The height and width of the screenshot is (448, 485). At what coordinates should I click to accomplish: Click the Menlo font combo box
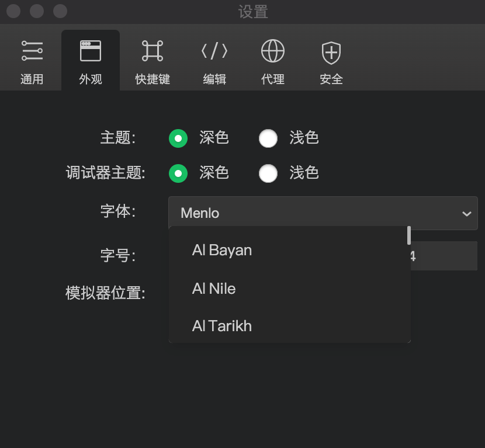(316, 213)
